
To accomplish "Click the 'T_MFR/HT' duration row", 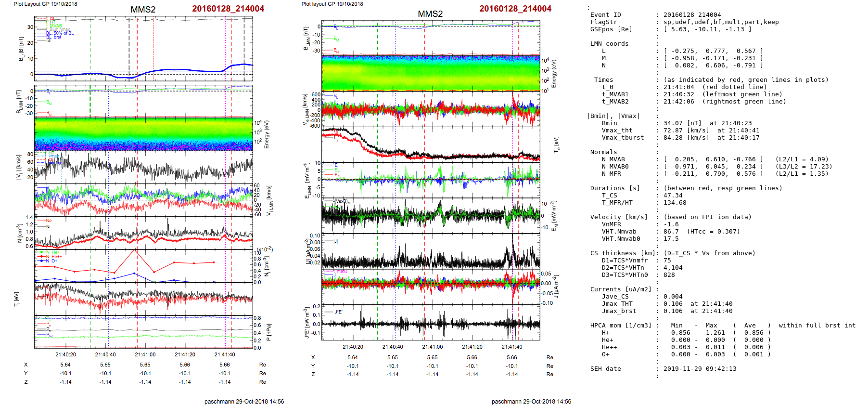I will [617, 203].
